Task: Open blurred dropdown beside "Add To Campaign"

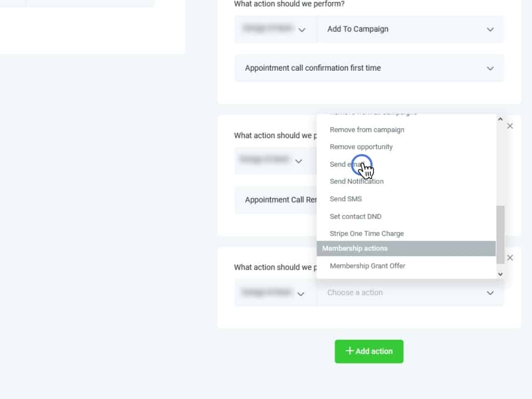Action: pyautogui.click(x=275, y=29)
